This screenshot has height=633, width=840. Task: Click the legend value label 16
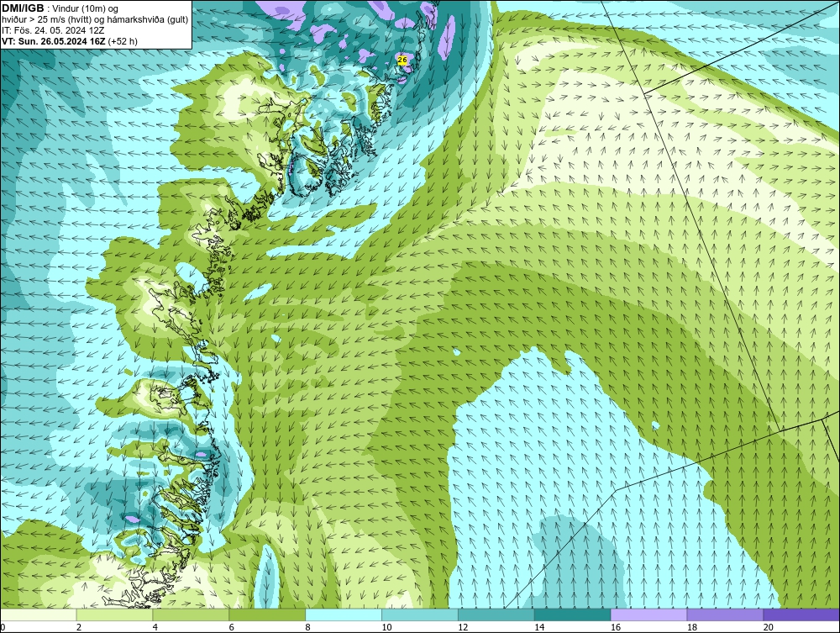click(616, 627)
